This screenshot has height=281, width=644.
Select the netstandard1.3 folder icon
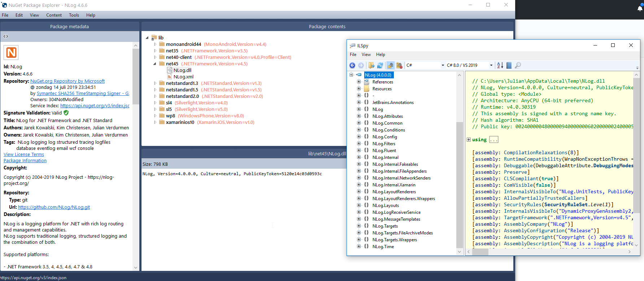[x=162, y=83]
